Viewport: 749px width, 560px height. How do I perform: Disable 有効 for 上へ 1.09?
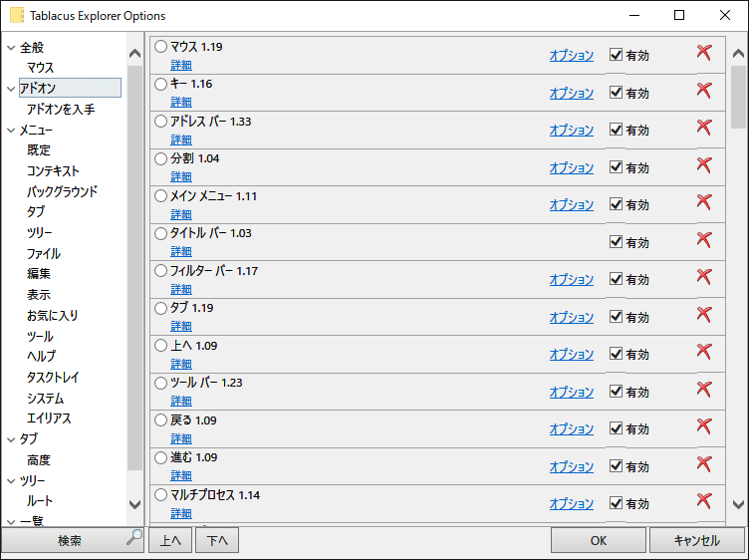click(x=616, y=354)
